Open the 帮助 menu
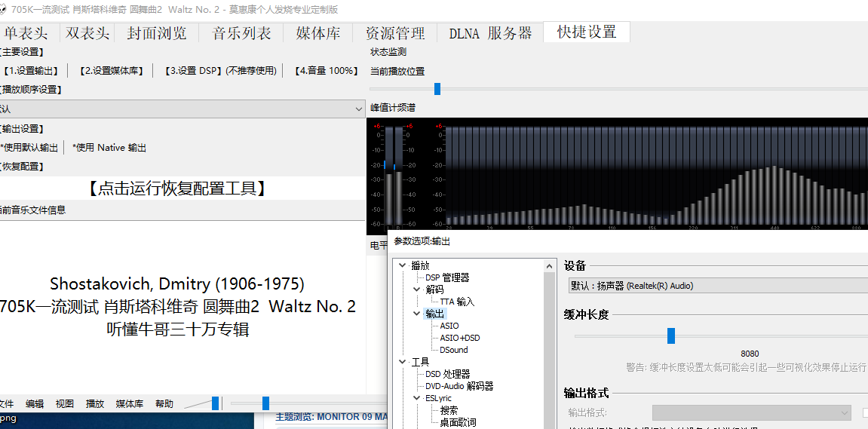The image size is (868, 429). [x=164, y=404]
